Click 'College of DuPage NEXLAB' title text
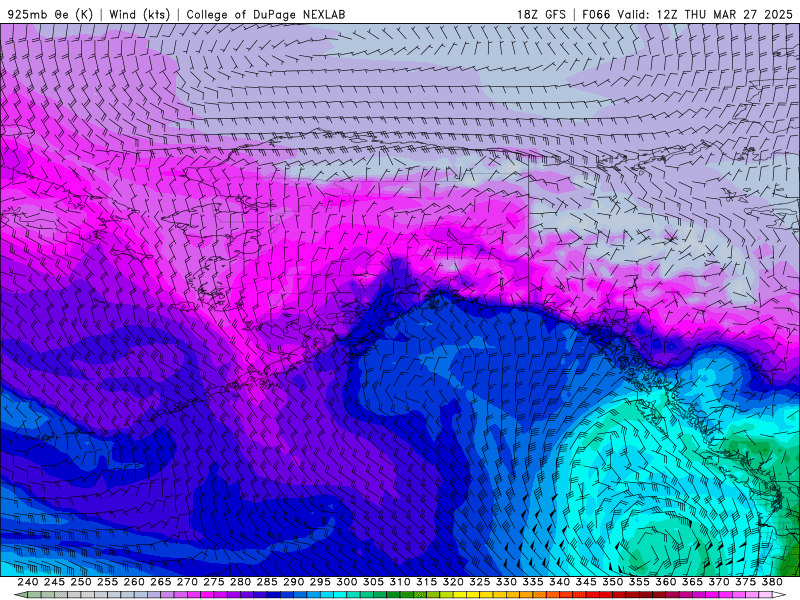The image size is (800, 600). click(x=266, y=14)
